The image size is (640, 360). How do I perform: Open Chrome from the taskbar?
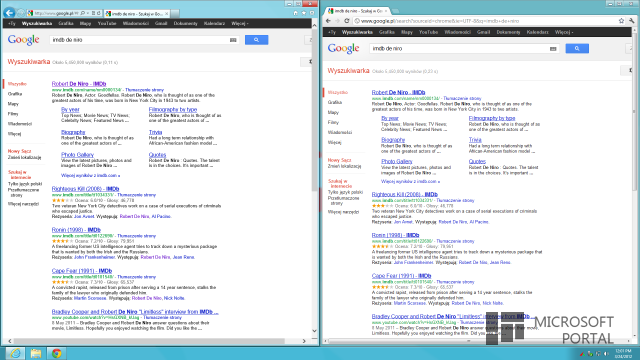point(56,353)
